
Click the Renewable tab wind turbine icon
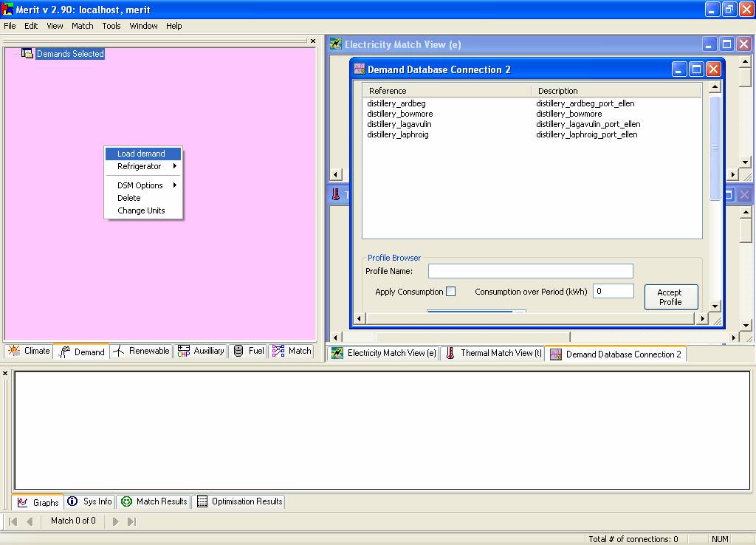click(119, 352)
